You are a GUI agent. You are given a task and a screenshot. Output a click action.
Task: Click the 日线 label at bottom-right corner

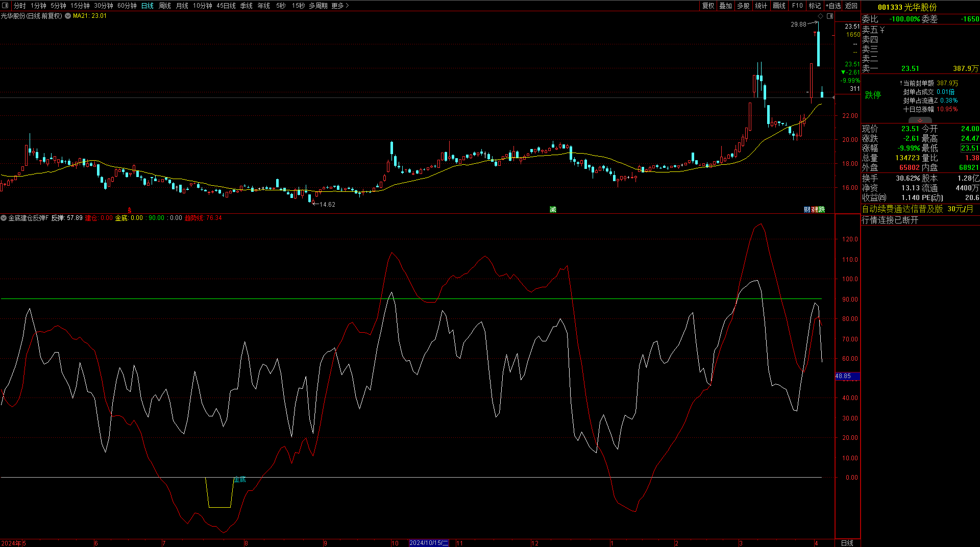point(847,543)
